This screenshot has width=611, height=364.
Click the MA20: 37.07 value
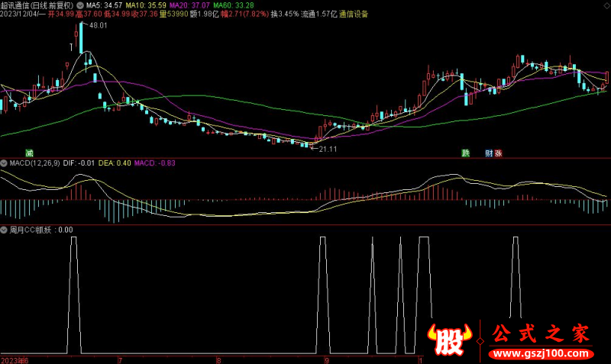pyautogui.click(x=189, y=5)
